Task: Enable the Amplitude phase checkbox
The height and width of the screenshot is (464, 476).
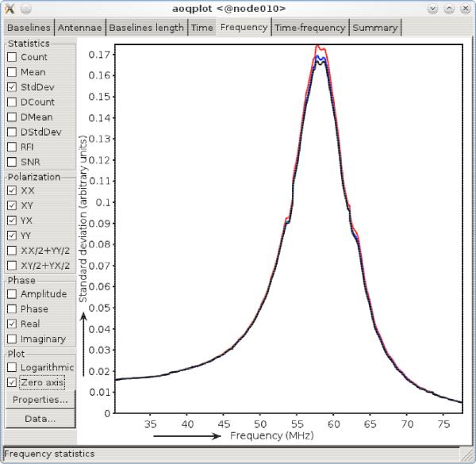Action: 12,294
